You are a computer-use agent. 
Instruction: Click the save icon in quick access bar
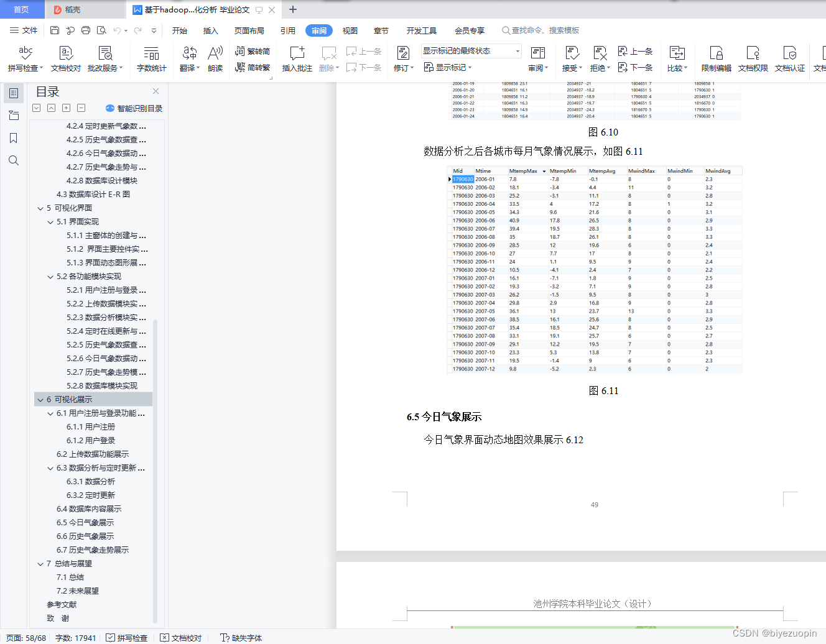[x=55, y=30]
